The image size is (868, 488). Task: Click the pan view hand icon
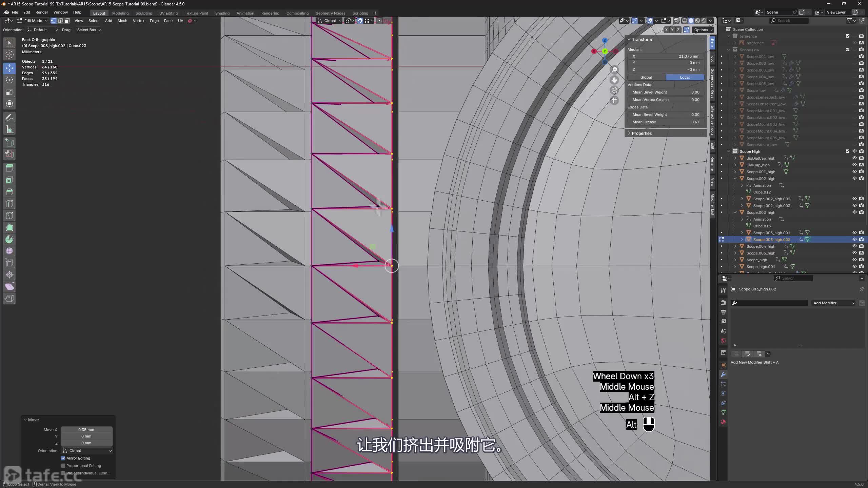614,80
